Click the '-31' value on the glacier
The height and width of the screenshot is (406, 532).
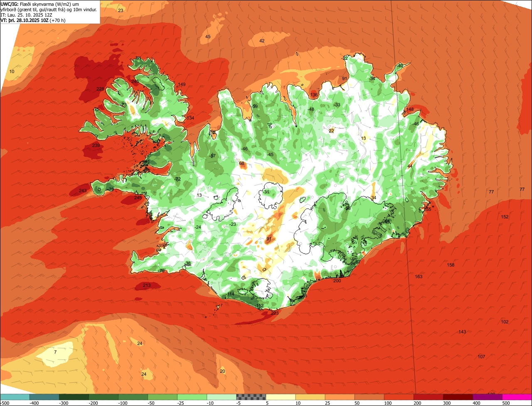[266, 192]
